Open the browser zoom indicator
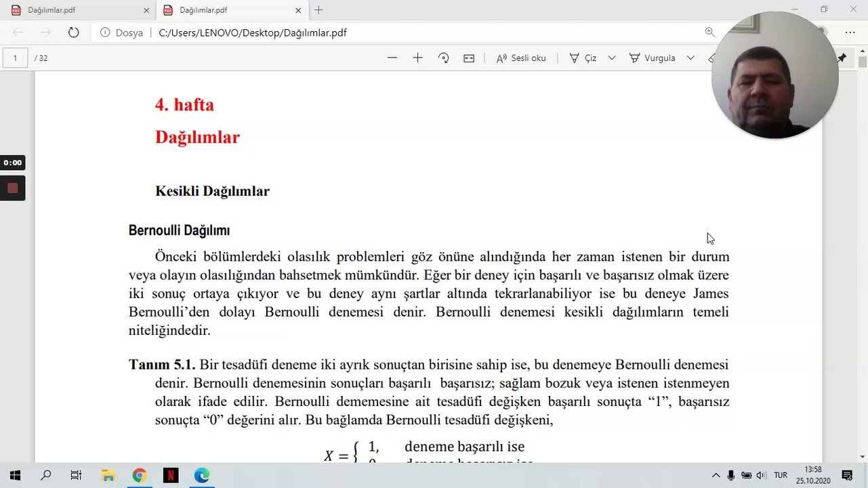This screenshot has width=868, height=488. [x=709, y=33]
